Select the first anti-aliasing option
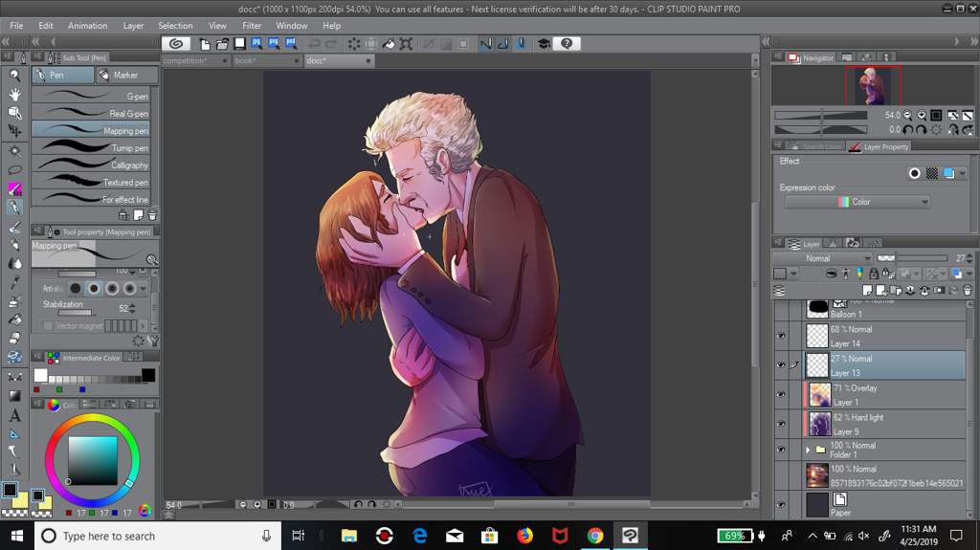 [x=76, y=289]
